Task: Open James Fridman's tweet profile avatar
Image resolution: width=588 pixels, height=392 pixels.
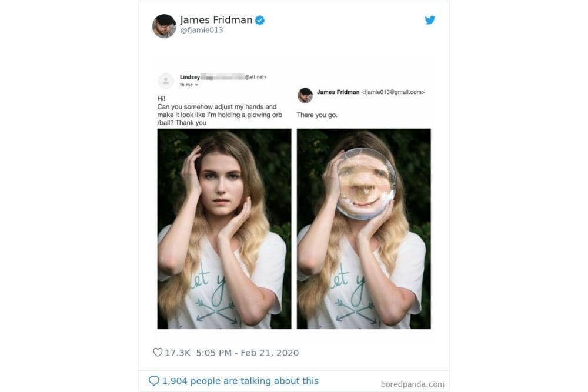Action: click(x=164, y=26)
